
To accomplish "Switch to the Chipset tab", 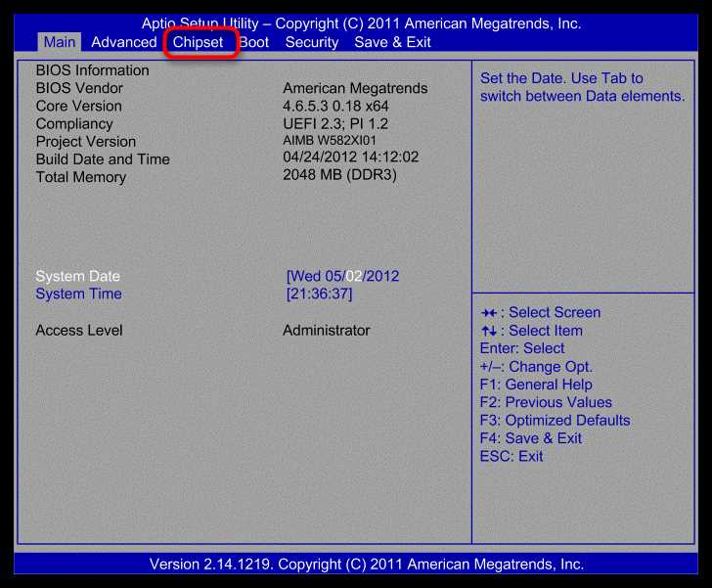I will point(198,42).
